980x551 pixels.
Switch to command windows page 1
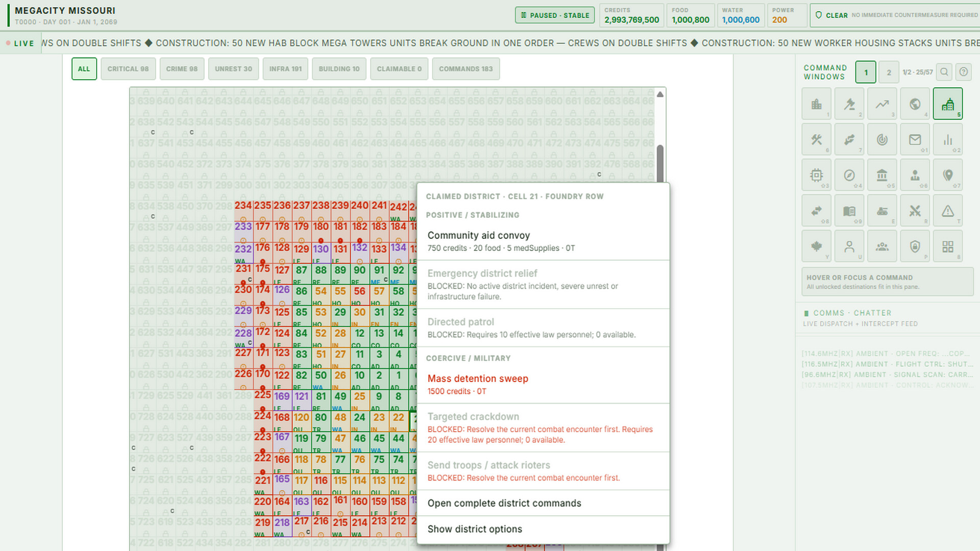tap(866, 72)
